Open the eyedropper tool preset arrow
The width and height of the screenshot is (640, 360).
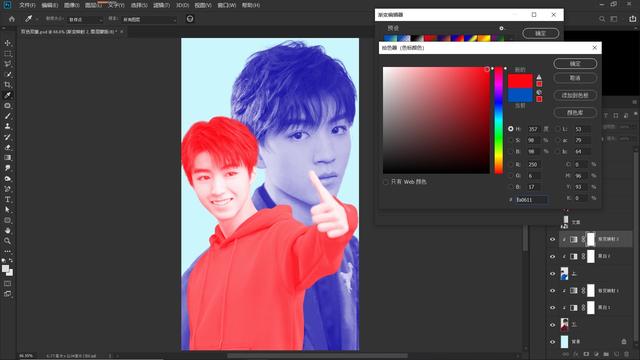(36, 19)
